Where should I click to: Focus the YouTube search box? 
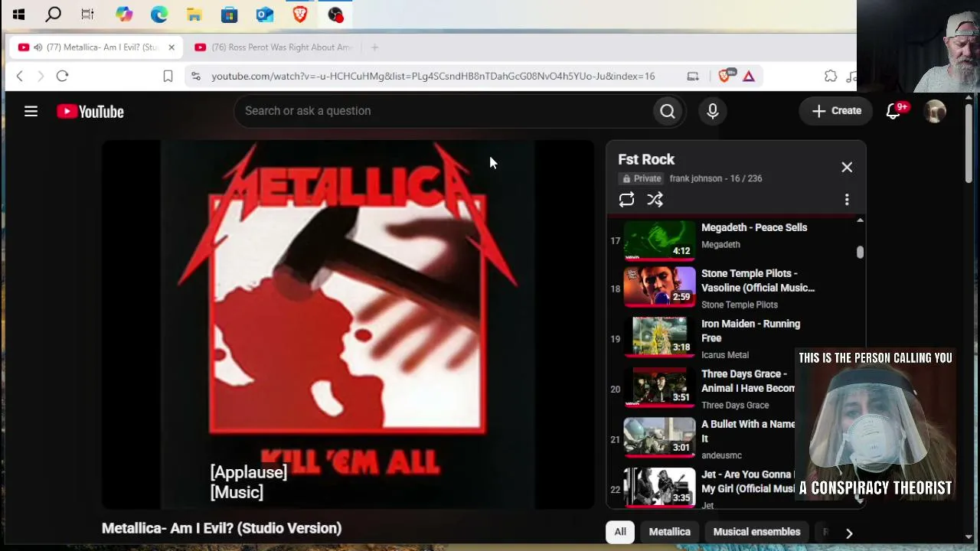[444, 111]
